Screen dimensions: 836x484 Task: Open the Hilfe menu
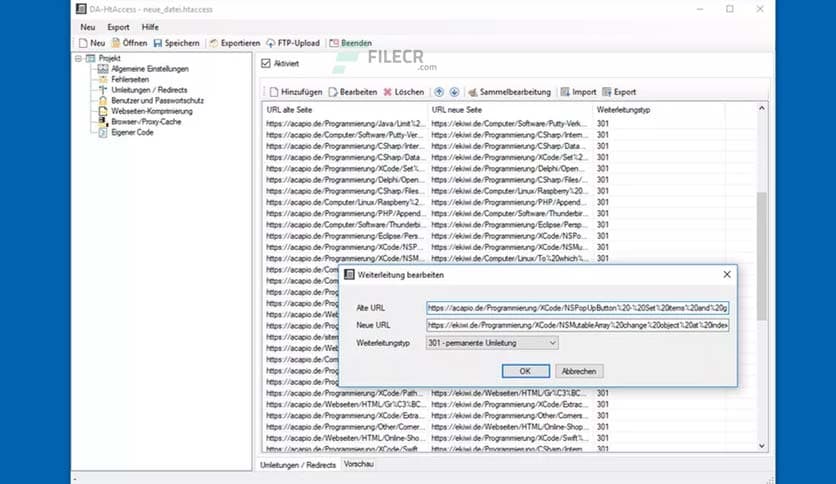[150, 27]
